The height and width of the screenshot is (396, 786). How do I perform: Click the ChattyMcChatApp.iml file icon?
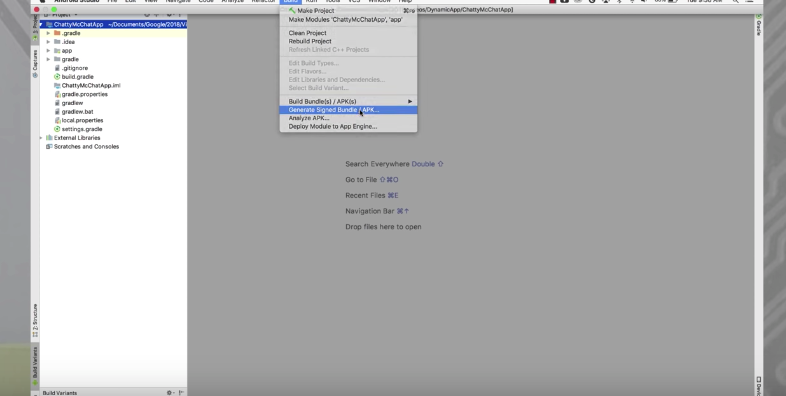click(57, 85)
